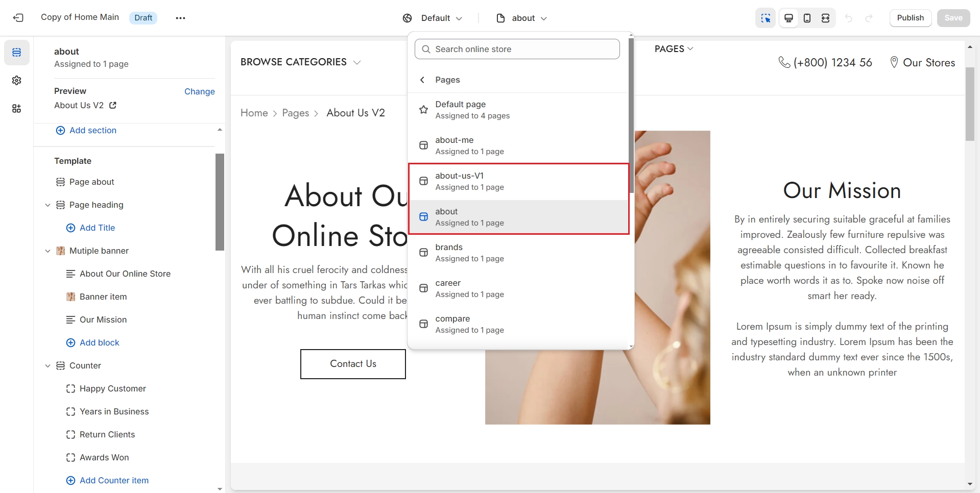Switch to fullscreen preview icon
Viewport: 980px width, 493px height.
(x=825, y=18)
